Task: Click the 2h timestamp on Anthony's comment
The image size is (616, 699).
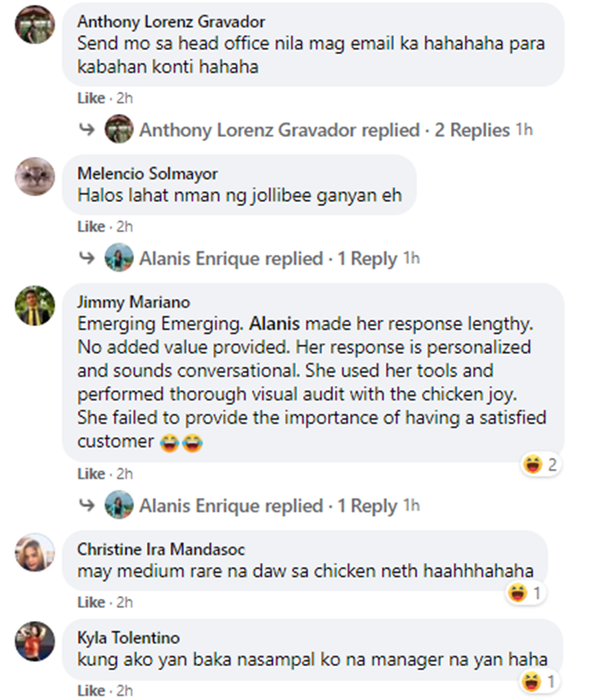Action: click(125, 99)
